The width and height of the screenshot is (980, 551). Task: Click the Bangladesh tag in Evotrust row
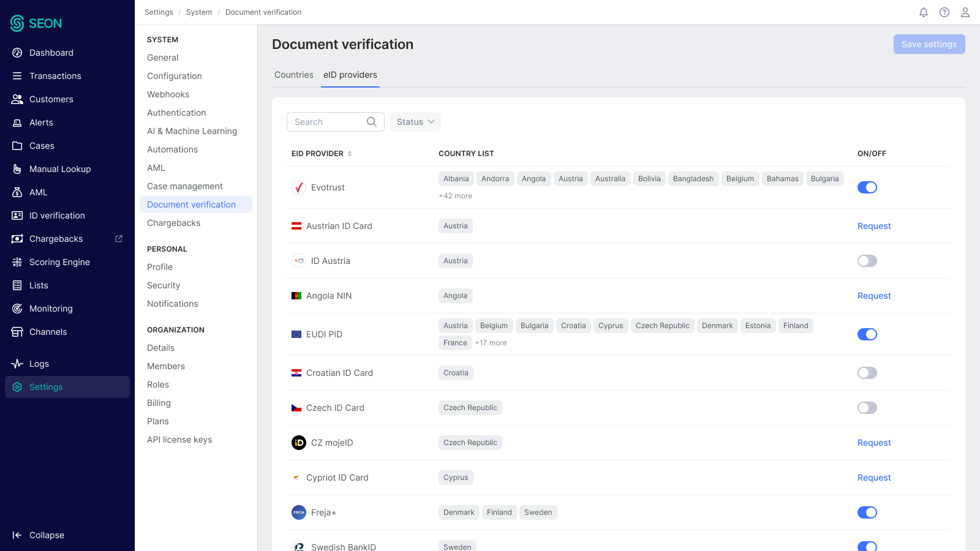[x=693, y=179]
